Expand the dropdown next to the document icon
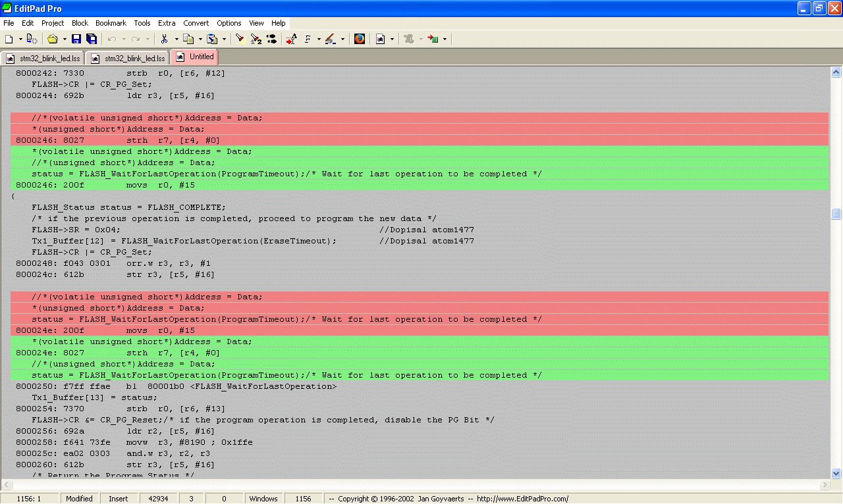 (391, 39)
